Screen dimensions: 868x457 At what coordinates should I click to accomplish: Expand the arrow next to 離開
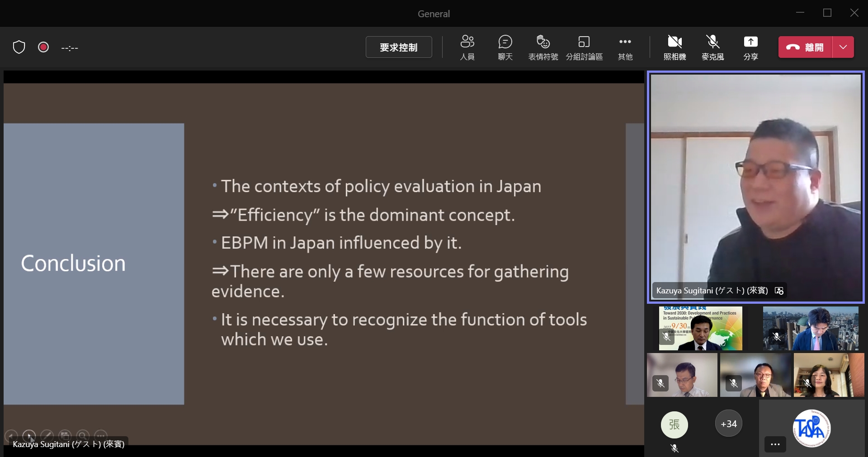point(843,47)
